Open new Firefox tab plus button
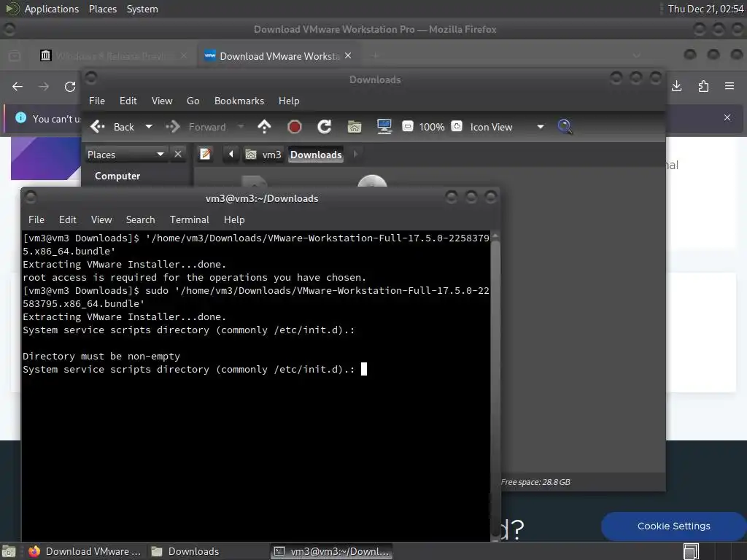This screenshot has height=560, width=747. (x=376, y=55)
